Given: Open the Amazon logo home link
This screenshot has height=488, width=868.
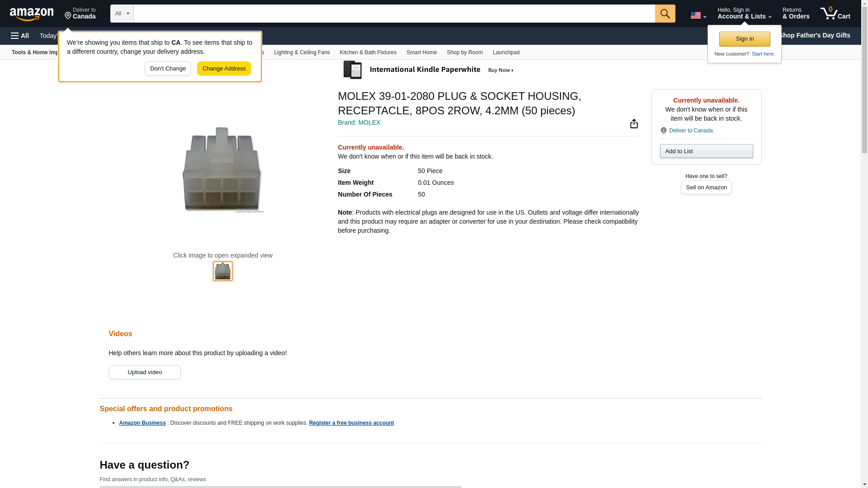Looking at the screenshot, I should (32, 14).
